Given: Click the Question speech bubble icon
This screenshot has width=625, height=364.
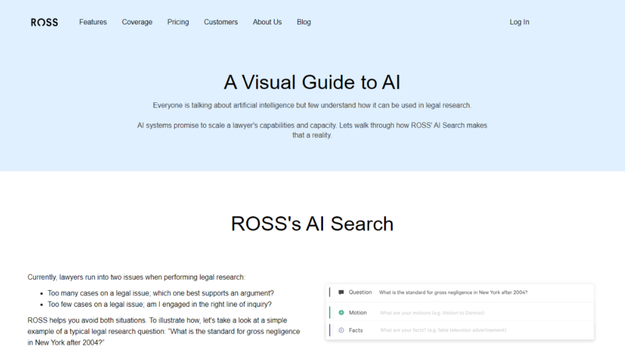Looking at the screenshot, I should (x=341, y=292).
